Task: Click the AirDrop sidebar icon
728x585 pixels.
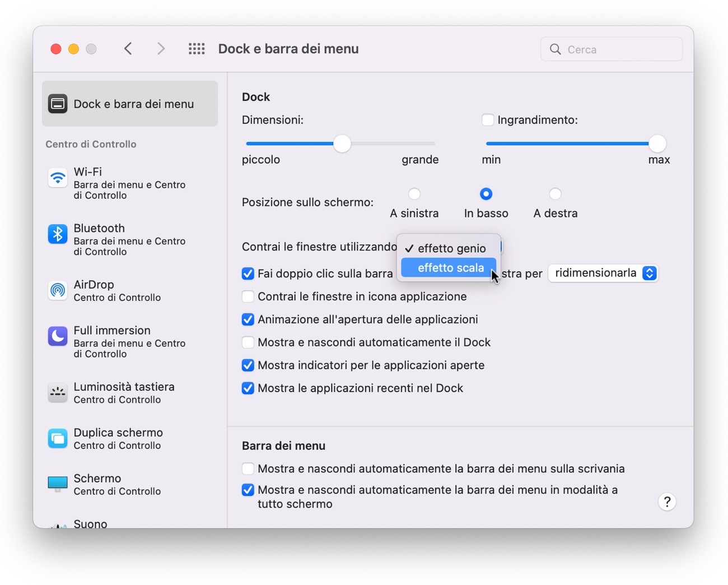Action: point(58,290)
